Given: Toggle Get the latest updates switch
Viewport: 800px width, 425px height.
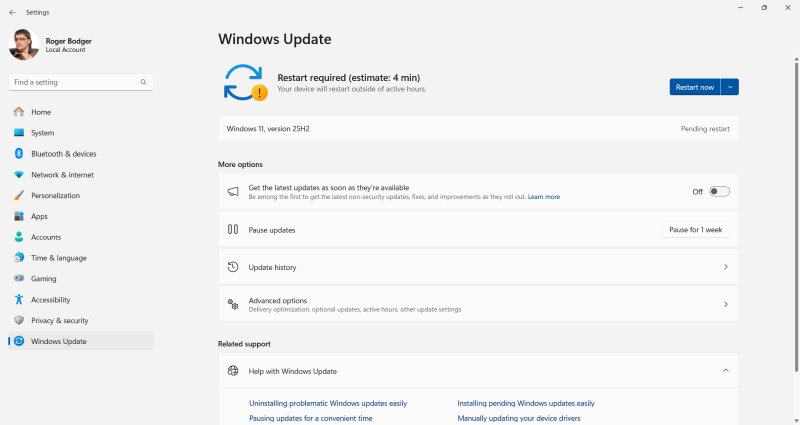Looking at the screenshot, I should pos(719,191).
